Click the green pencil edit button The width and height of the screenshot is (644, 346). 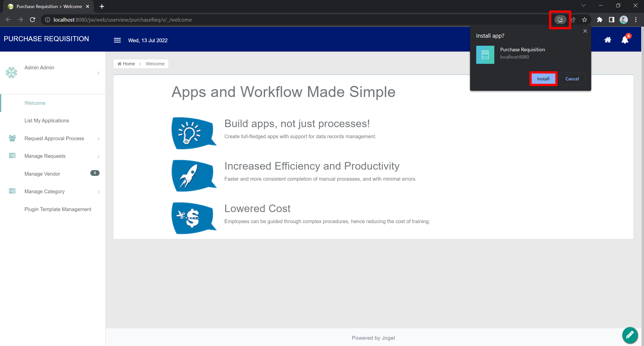tap(630, 335)
